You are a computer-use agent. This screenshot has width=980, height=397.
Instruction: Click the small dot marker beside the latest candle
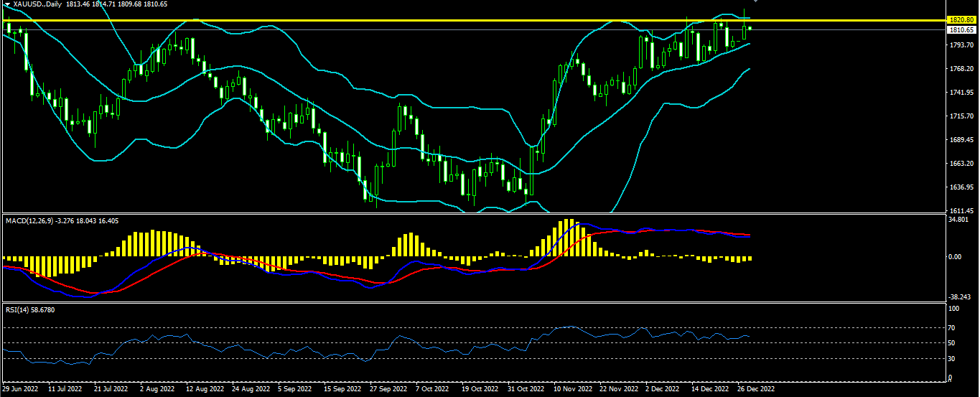click(x=750, y=28)
